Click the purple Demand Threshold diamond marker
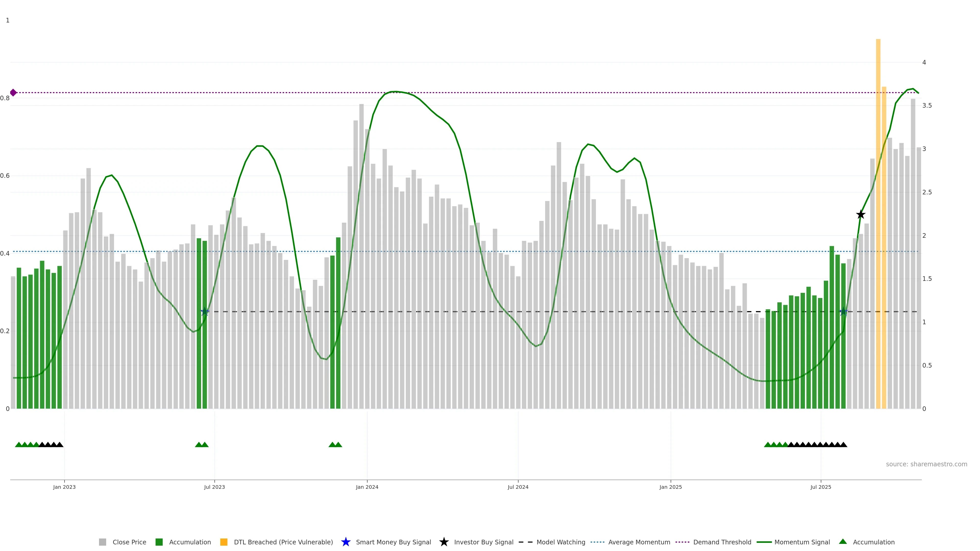 coord(13,92)
